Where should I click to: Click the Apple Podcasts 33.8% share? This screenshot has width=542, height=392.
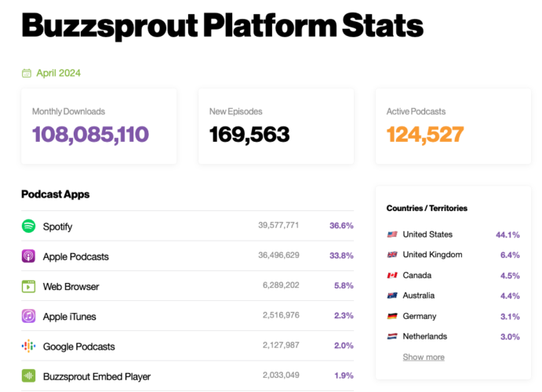[x=341, y=256]
